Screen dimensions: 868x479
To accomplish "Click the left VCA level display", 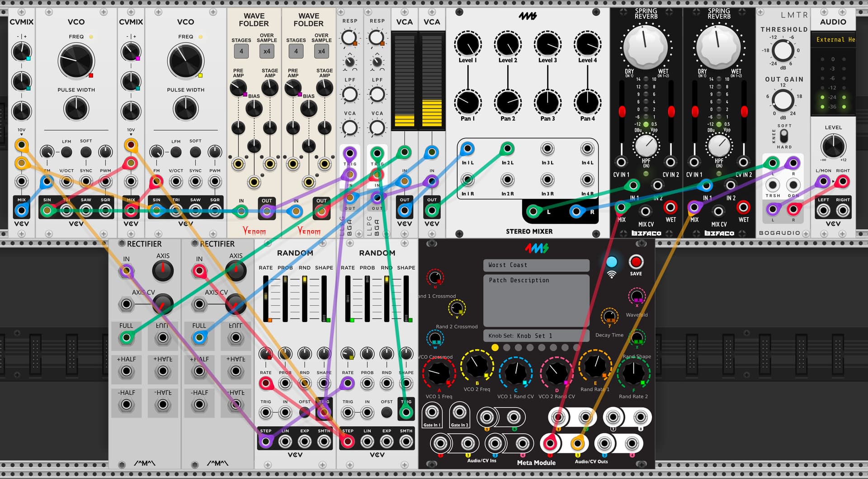I will (x=404, y=81).
